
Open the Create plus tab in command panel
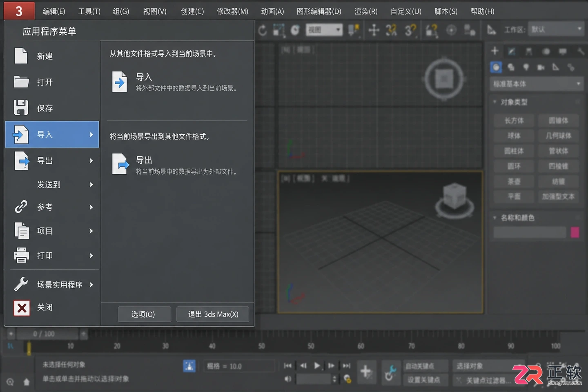pos(495,51)
